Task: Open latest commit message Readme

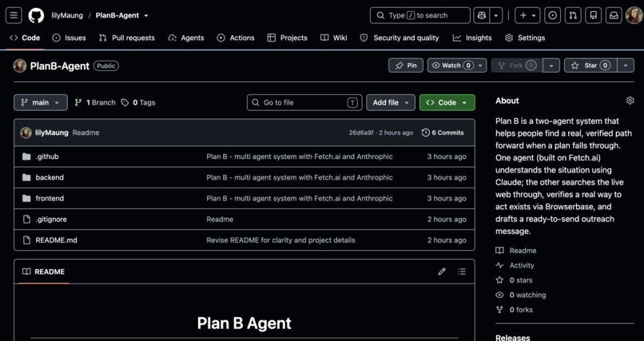Action: click(85, 133)
